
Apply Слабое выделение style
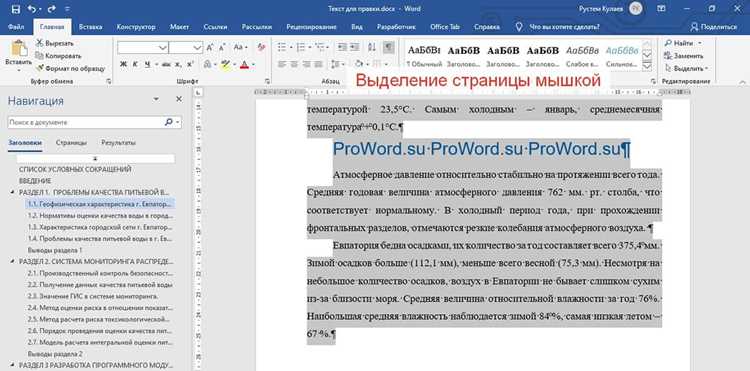pos(582,55)
